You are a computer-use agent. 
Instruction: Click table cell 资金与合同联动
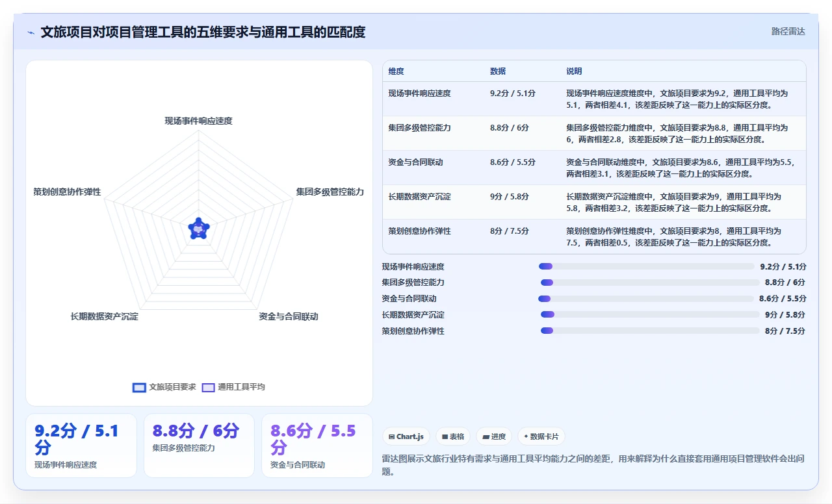(x=415, y=162)
